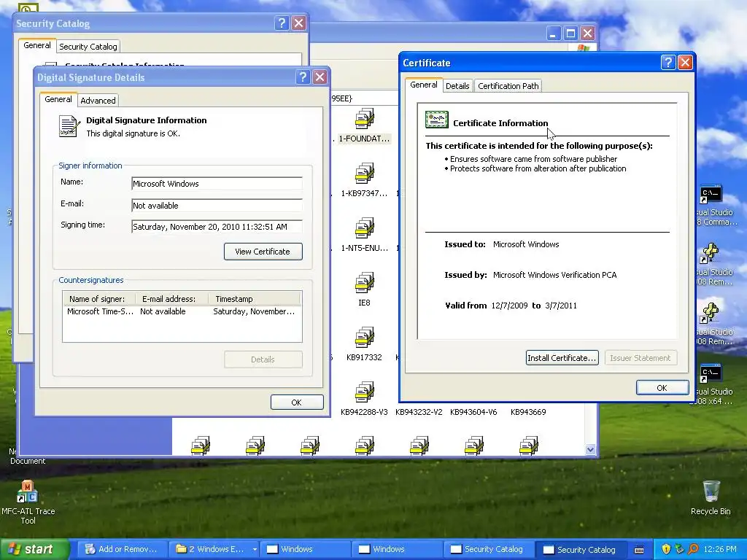Open the Recycle Bin desktop icon

[711, 491]
